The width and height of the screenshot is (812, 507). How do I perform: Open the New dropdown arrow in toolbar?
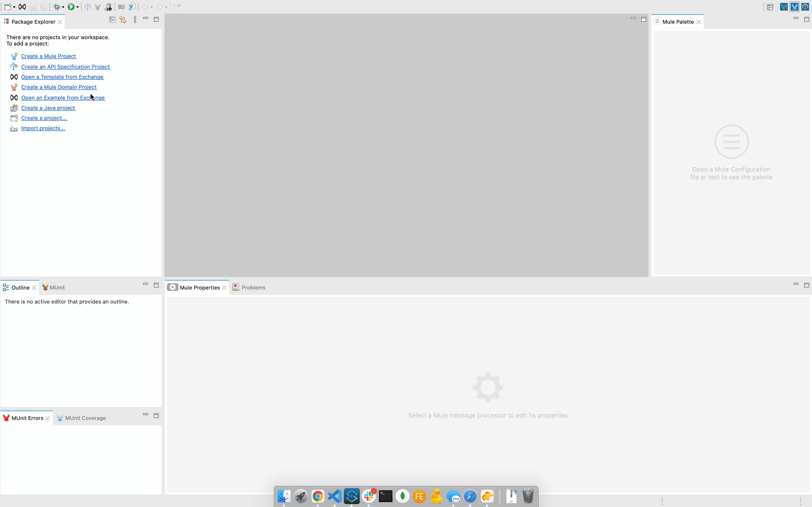pos(15,7)
